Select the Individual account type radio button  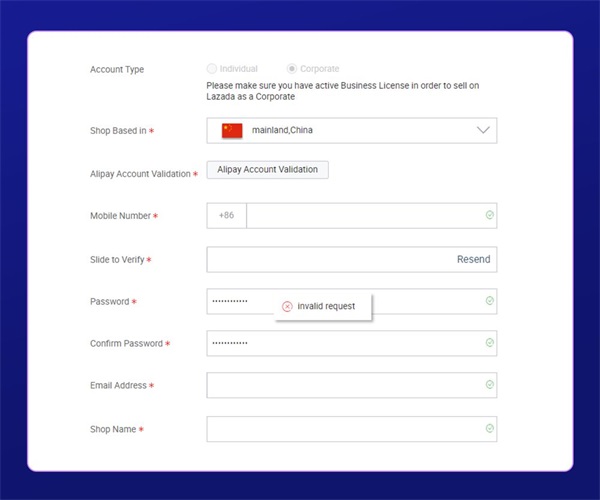pos(211,69)
